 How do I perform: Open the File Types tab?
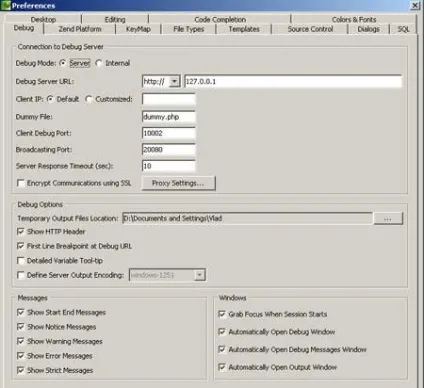pyautogui.click(x=189, y=29)
